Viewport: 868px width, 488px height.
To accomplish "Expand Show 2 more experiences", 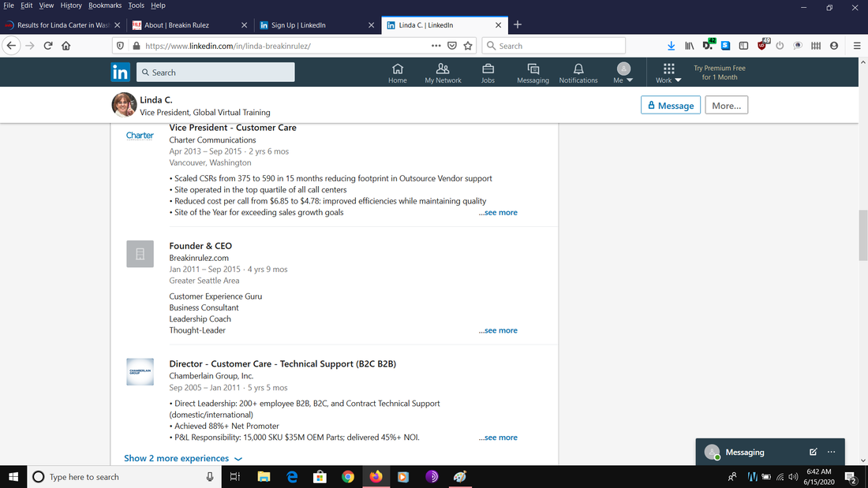I will [x=183, y=458].
